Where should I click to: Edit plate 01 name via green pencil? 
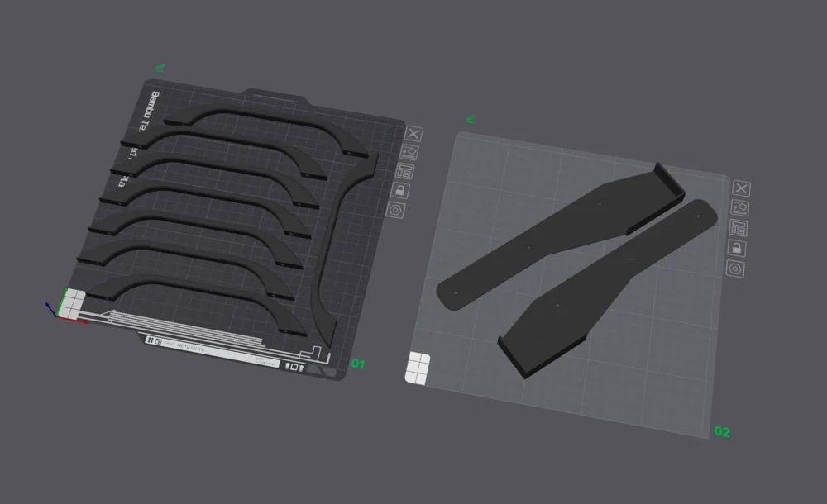(160, 68)
